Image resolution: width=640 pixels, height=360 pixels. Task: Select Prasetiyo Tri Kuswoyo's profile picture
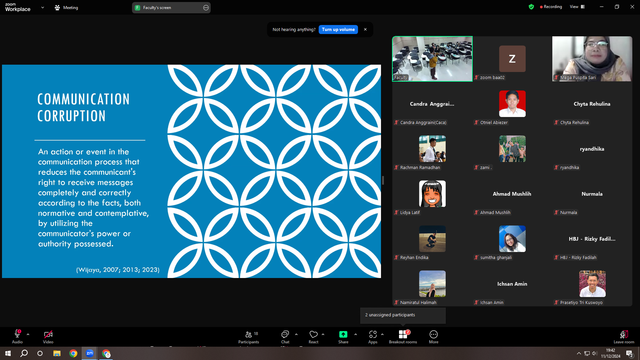click(x=592, y=284)
